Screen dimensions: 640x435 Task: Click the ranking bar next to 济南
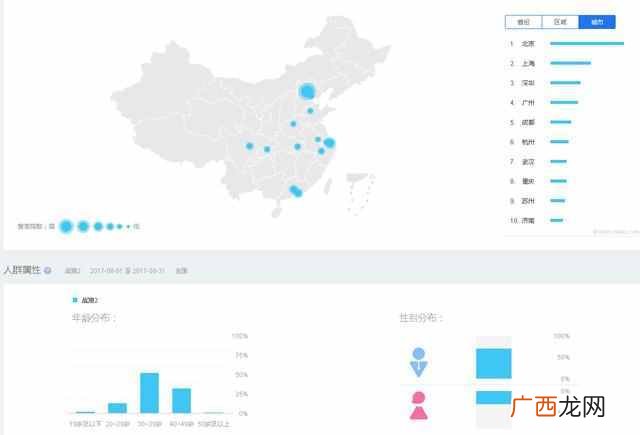557,220
